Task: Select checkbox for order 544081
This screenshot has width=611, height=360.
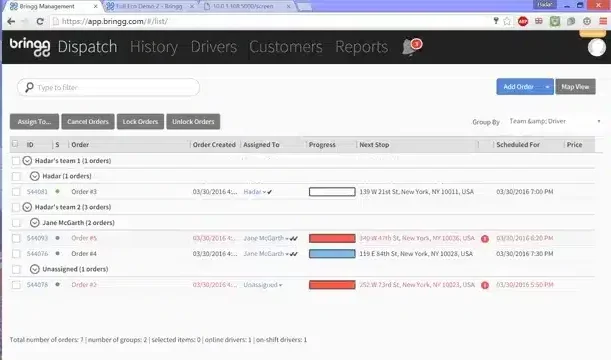Action: coord(16,192)
